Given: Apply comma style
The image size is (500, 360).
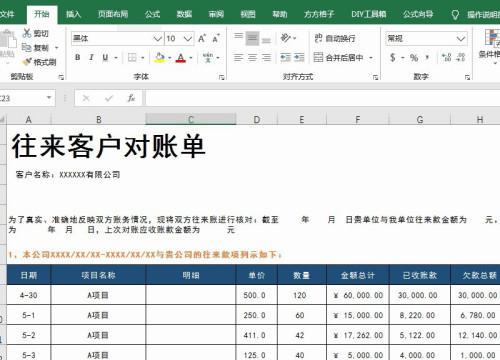Looking at the screenshot, I should (427, 58).
